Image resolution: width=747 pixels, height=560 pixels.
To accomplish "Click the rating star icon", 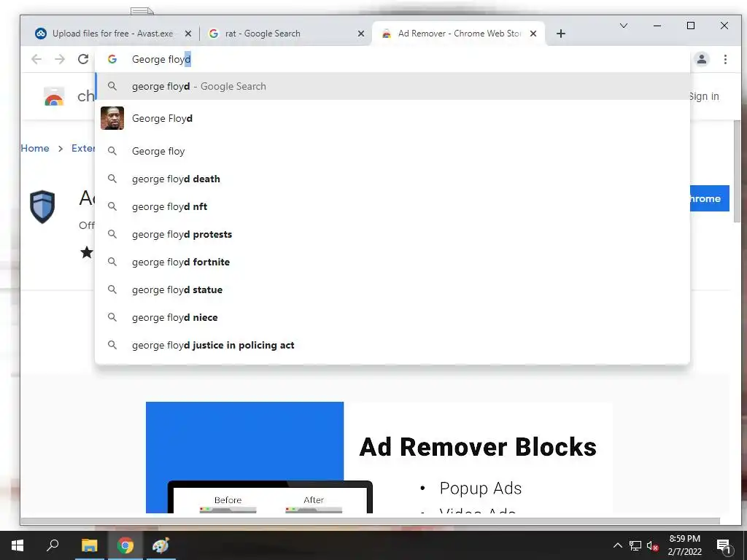I will pos(87,252).
